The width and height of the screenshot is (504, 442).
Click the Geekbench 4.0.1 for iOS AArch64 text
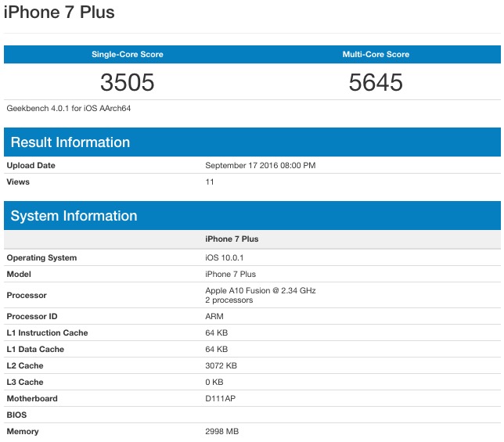(x=69, y=108)
